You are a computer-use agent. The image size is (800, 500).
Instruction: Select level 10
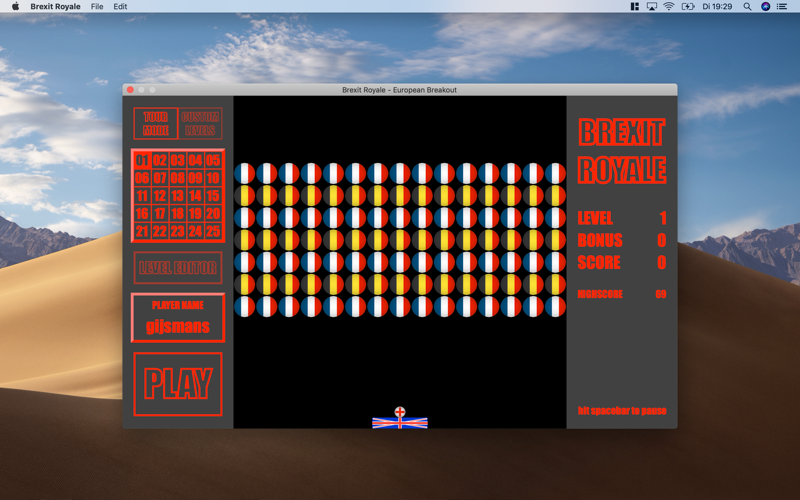213,178
